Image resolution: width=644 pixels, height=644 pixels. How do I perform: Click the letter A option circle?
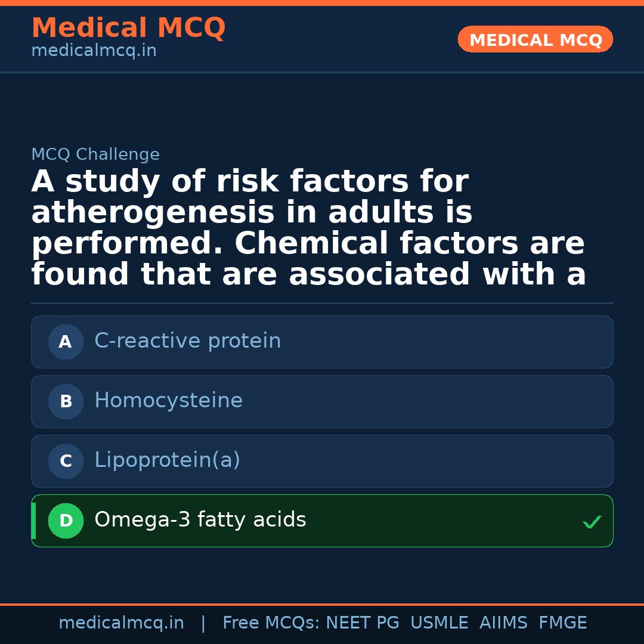click(66, 342)
